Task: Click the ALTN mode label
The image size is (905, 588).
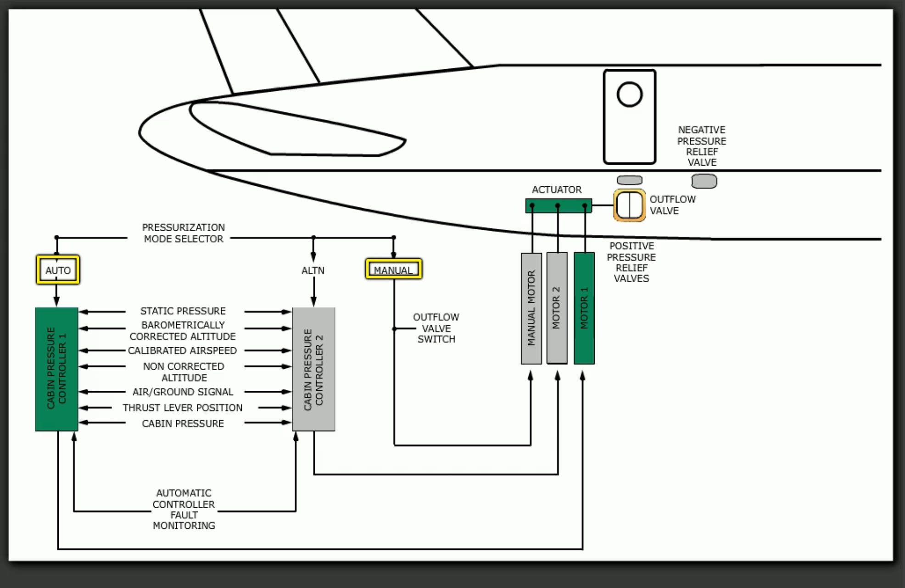Action: click(x=313, y=271)
